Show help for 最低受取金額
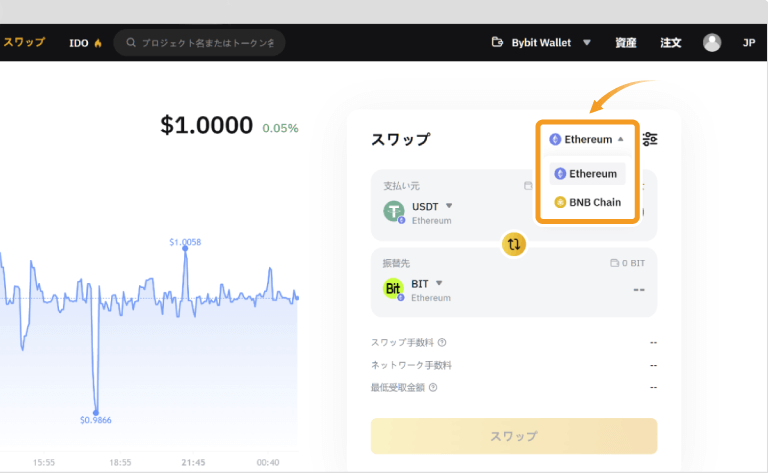This screenshot has width=768, height=473. tap(433, 387)
